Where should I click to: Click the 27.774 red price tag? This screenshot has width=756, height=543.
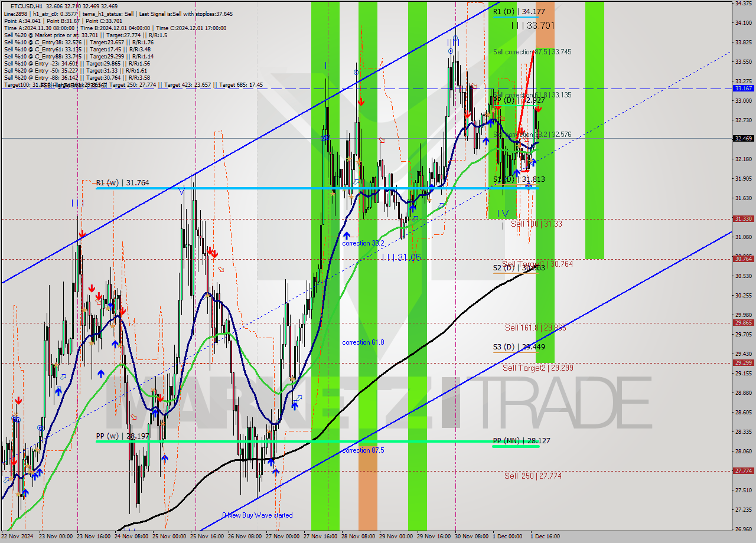tap(743, 470)
